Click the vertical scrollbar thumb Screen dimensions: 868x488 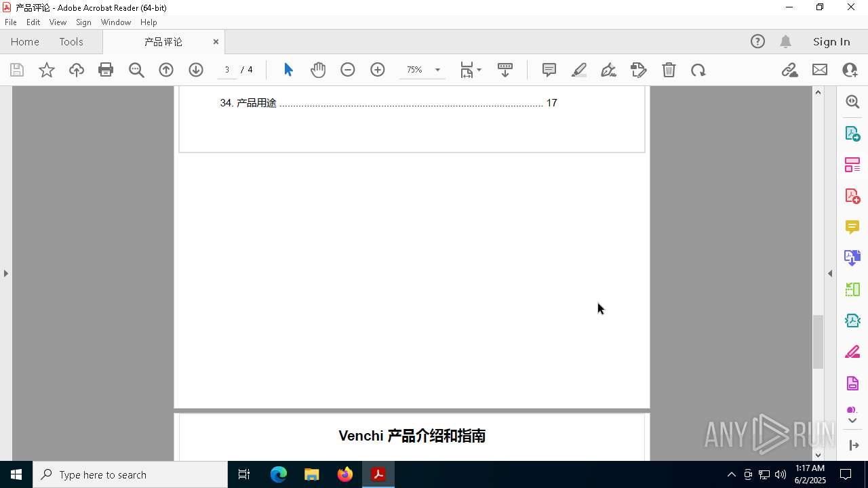(x=818, y=342)
